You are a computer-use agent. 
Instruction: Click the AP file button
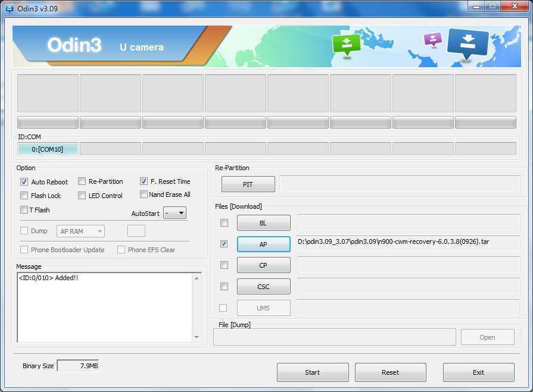(263, 244)
